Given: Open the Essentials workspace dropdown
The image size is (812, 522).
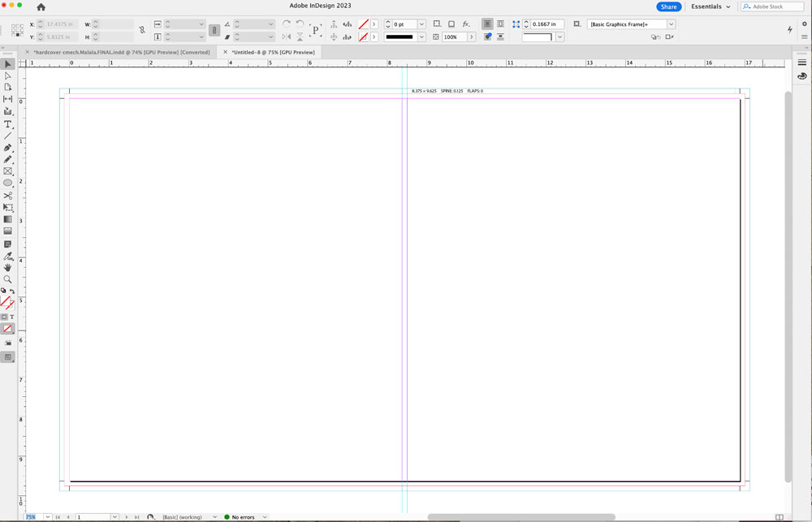Looking at the screenshot, I should pos(710,6).
